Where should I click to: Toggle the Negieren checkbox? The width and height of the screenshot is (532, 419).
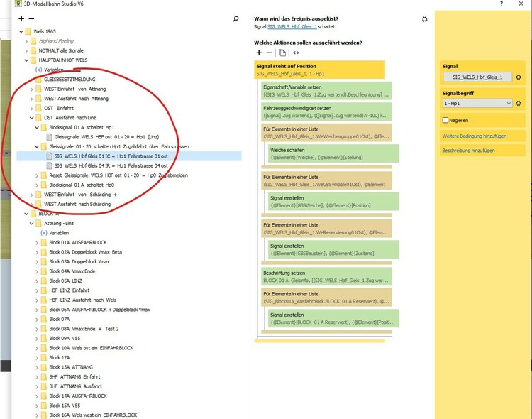[x=445, y=120]
